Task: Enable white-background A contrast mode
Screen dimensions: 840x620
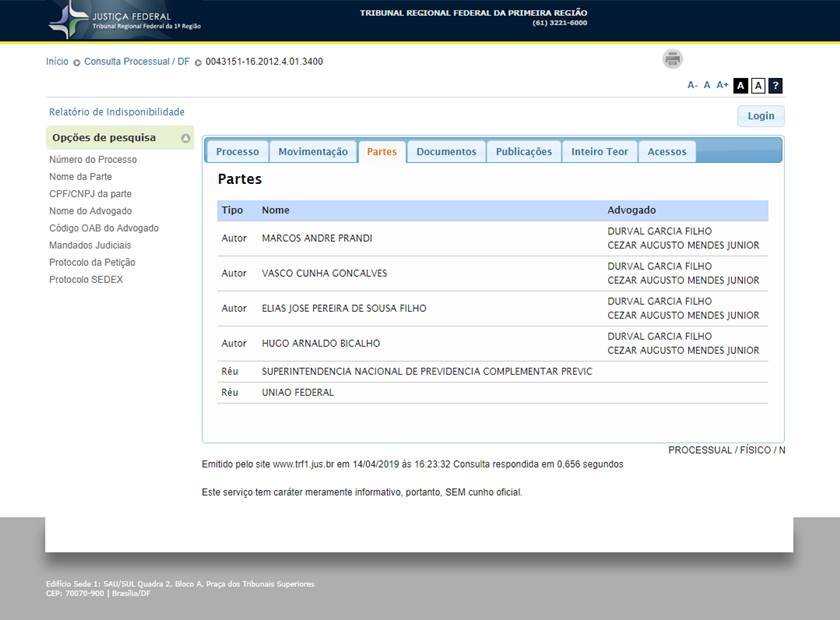Action: point(758,85)
